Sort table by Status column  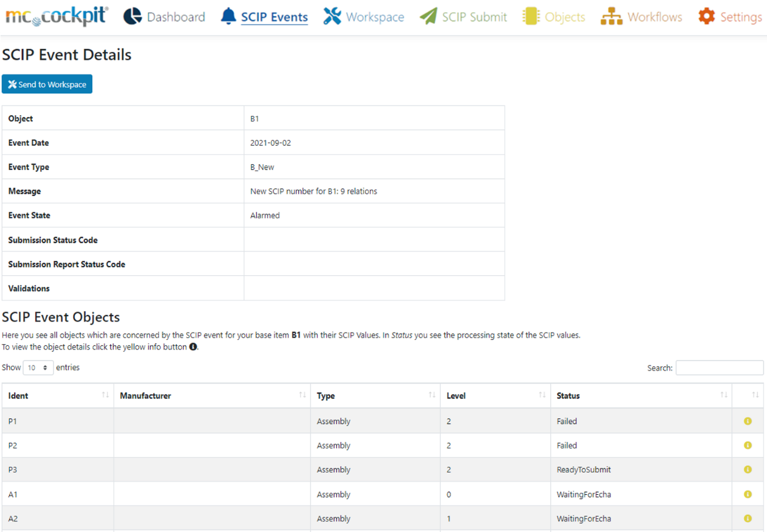(641, 395)
